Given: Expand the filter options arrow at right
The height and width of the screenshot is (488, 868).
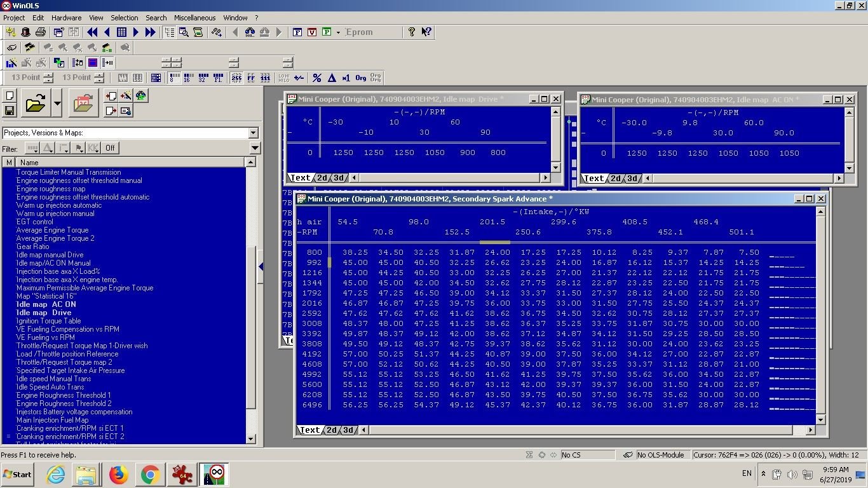Looking at the screenshot, I should coord(255,148).
